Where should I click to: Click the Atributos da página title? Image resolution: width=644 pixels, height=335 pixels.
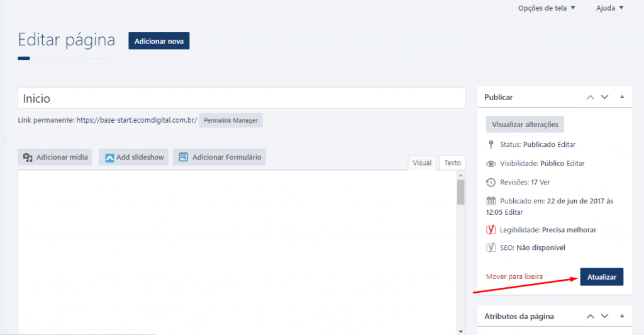coord(519,317)
